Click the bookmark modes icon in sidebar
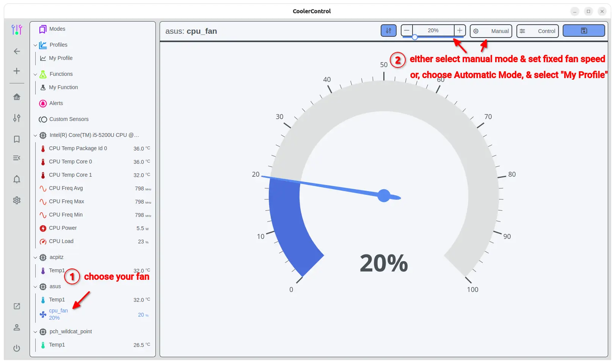 click(x=17, y=139)
